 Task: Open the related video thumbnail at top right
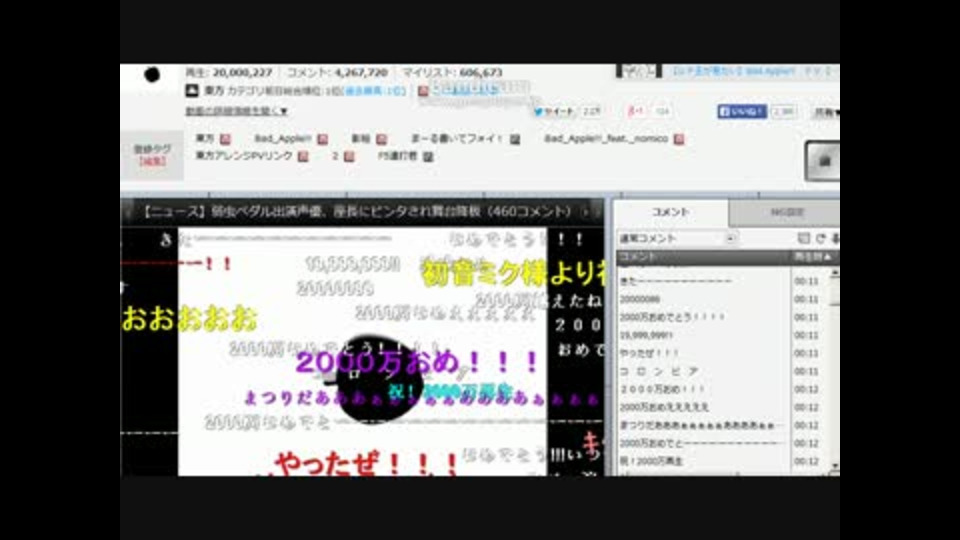pos(639,71)
